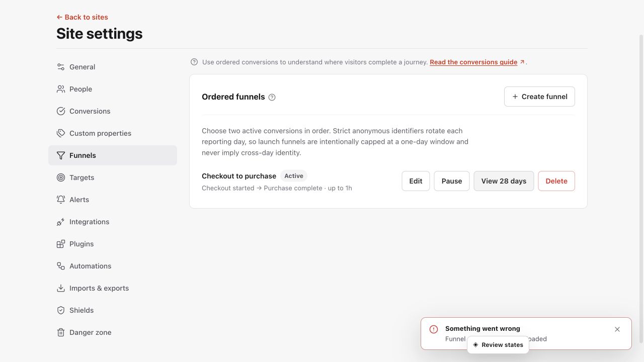This screenshot has height=362, width=644.
Task: Dismiss the Something went wrong toast
Action: click(617, 329)
